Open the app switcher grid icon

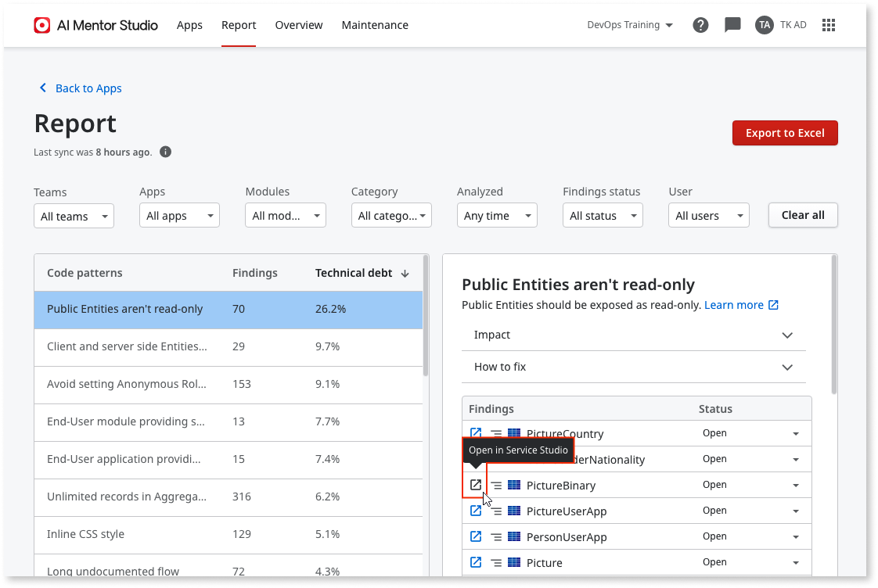point(829,24)
